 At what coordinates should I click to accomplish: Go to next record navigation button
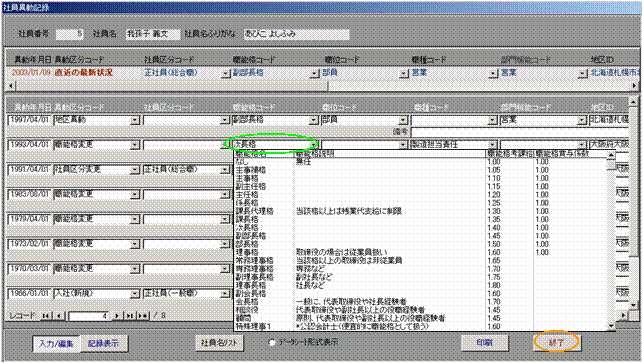tap(117, 316)
